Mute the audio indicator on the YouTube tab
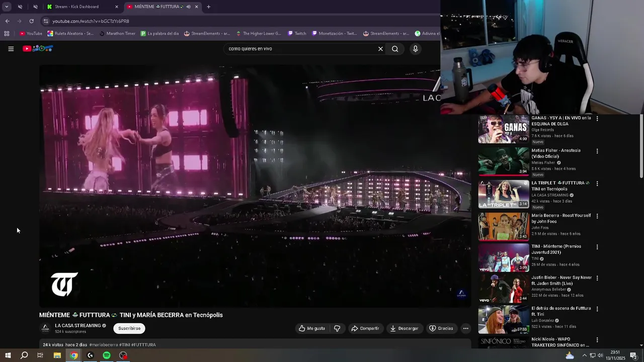 pyautogui.click(x=188, y=7)
